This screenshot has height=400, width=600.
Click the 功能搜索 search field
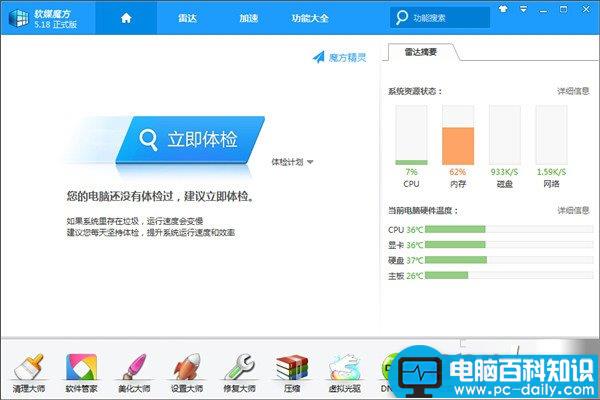[440, 18]
